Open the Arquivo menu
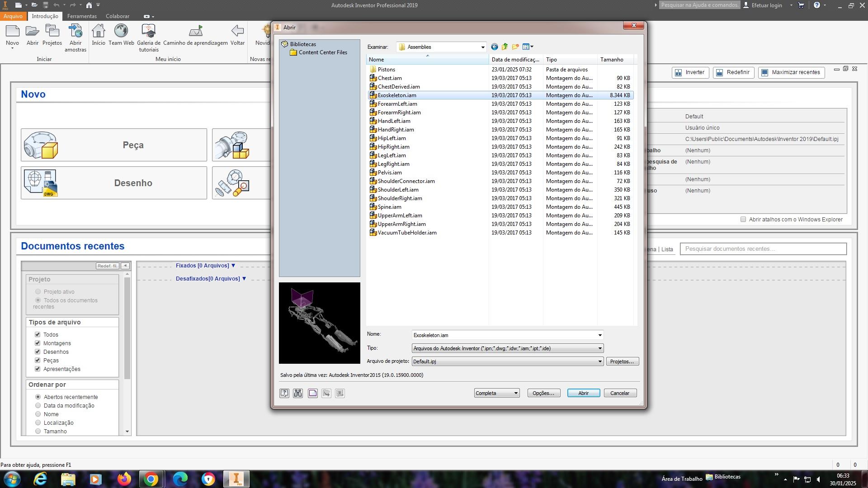Image resolution: width=868 pixels, height=488 pixels. (13, 16)
